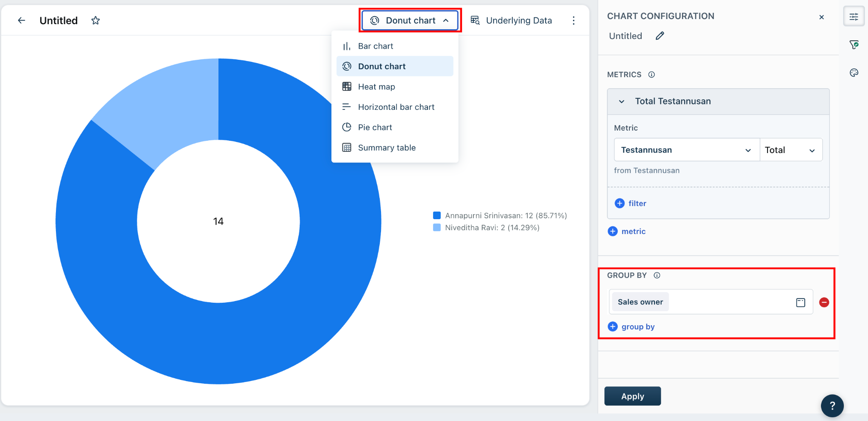Screen dimensions: 868x421
Task: Click Niveditha Ravi legend color swatch
Action: point(437,228)
